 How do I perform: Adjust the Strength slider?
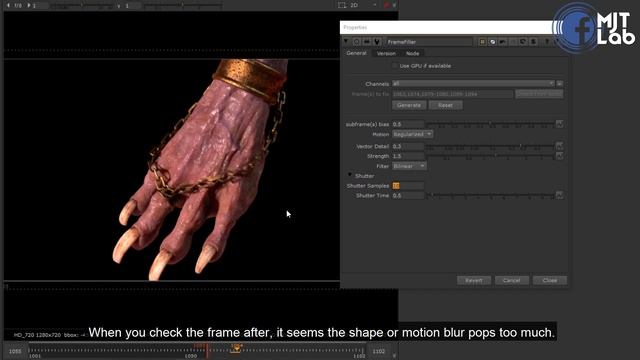[x=491, y=156]
